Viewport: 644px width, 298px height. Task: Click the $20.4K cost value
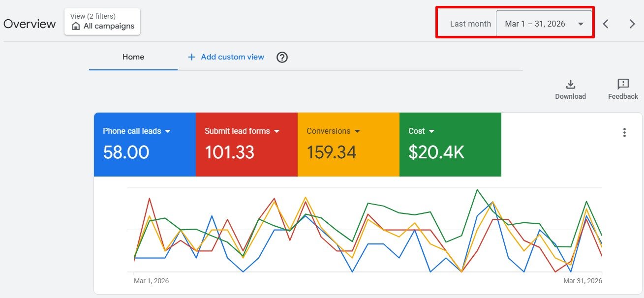436,152
